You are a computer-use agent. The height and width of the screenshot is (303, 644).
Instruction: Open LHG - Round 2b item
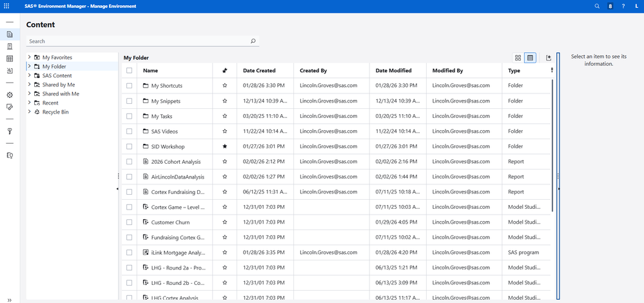pyautogui.click(x=178, y=283)
